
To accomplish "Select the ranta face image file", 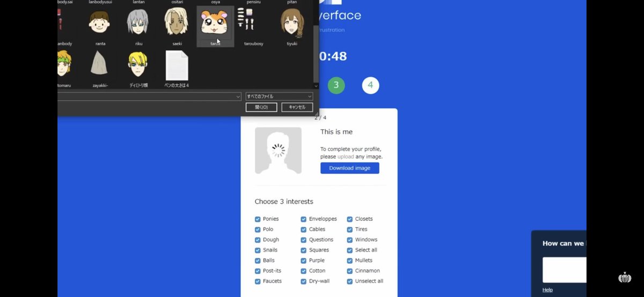I will 100,25.
